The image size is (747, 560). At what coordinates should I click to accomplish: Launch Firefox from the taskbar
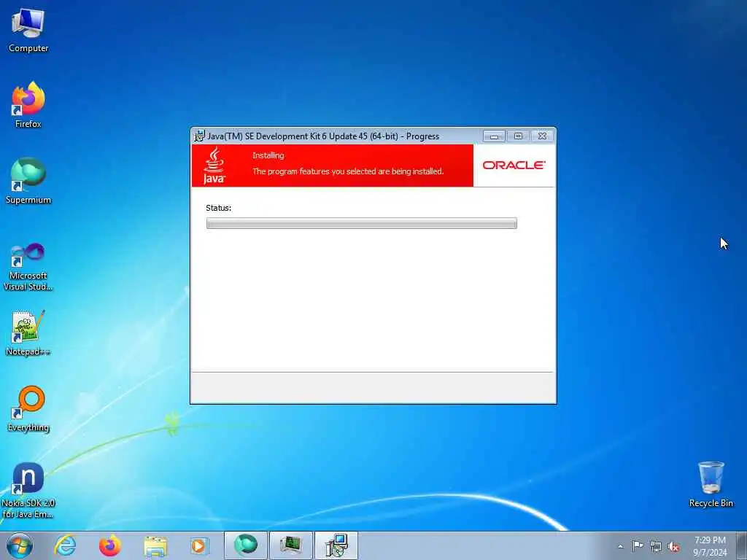tap(110, 545)
